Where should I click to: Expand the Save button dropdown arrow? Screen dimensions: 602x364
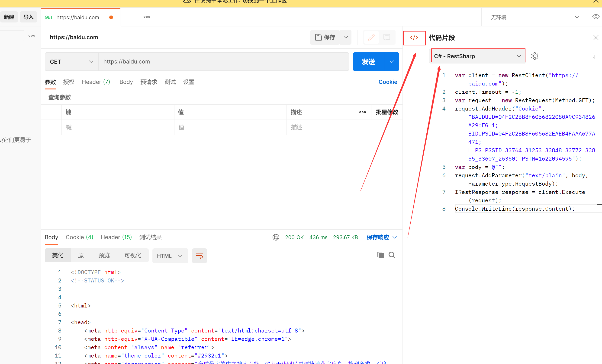click(x=346, y=37)
